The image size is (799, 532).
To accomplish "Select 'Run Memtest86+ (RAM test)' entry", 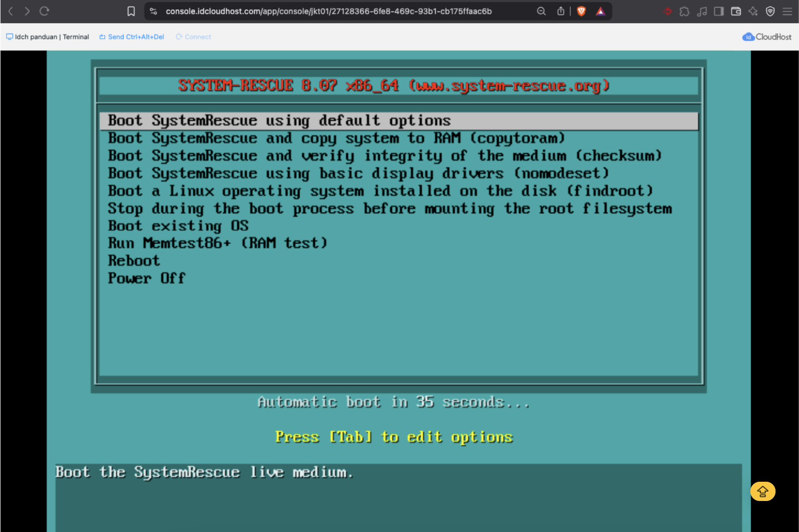I will tap(399, 243).
